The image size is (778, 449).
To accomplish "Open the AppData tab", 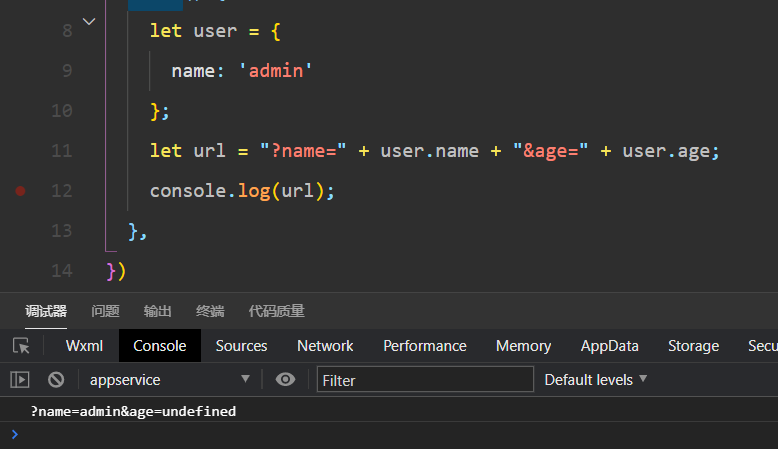I will click(609, 346).
